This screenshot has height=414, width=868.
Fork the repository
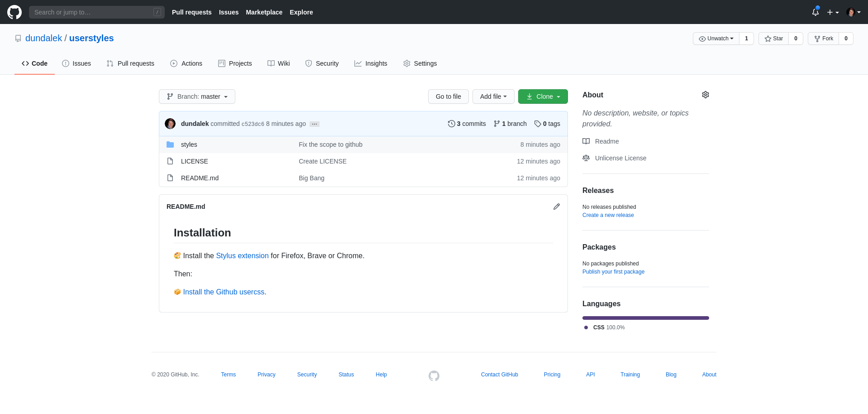click(x=824, y=39)
